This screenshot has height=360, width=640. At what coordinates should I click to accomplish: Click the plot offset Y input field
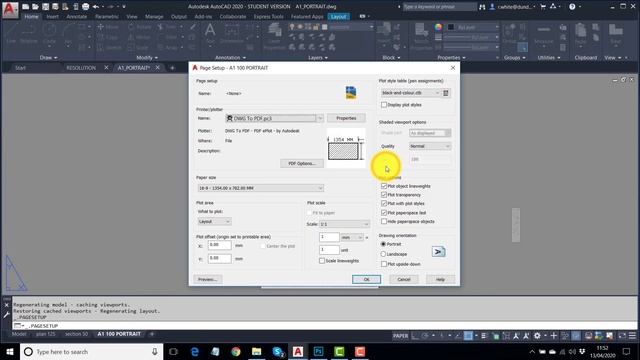[219, 258]
